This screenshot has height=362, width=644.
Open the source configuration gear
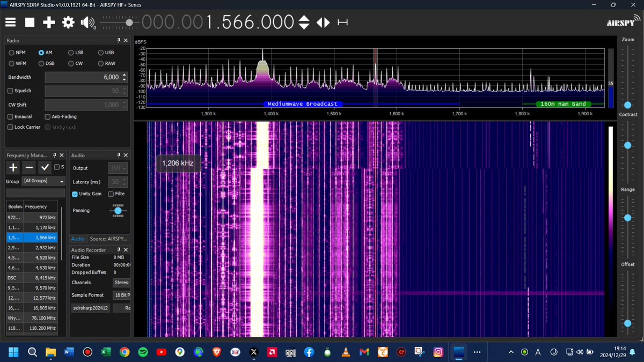coord(67,23)
